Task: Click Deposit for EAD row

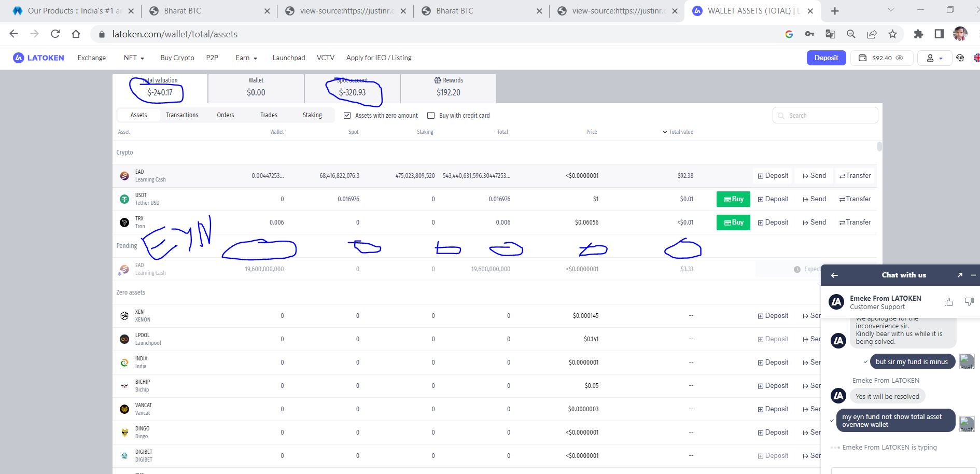Action: pos(773,176)
